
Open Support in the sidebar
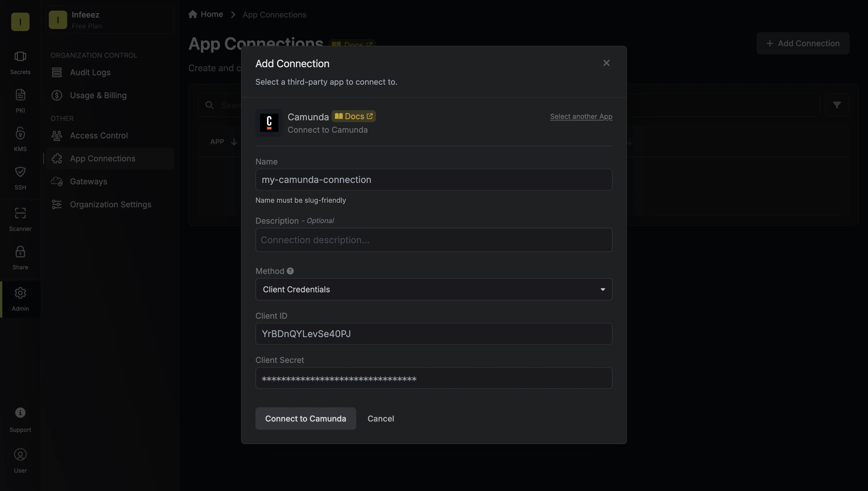[x=20, y=420]
